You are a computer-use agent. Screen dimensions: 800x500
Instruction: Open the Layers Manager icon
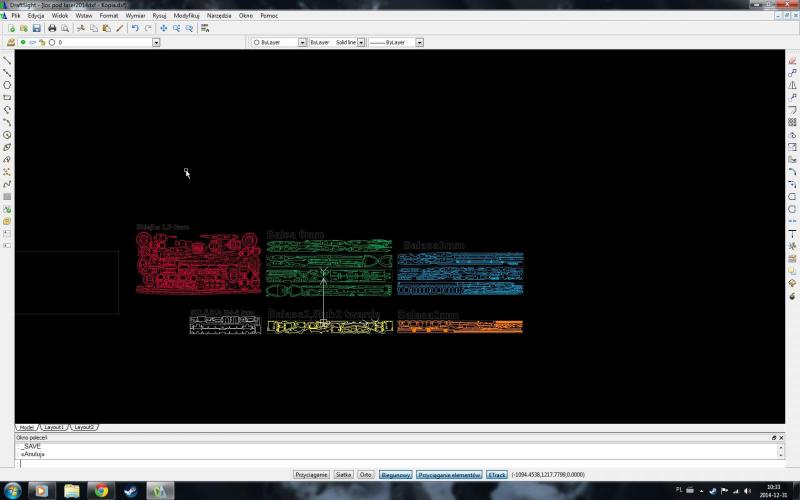[x=10, y=43]
